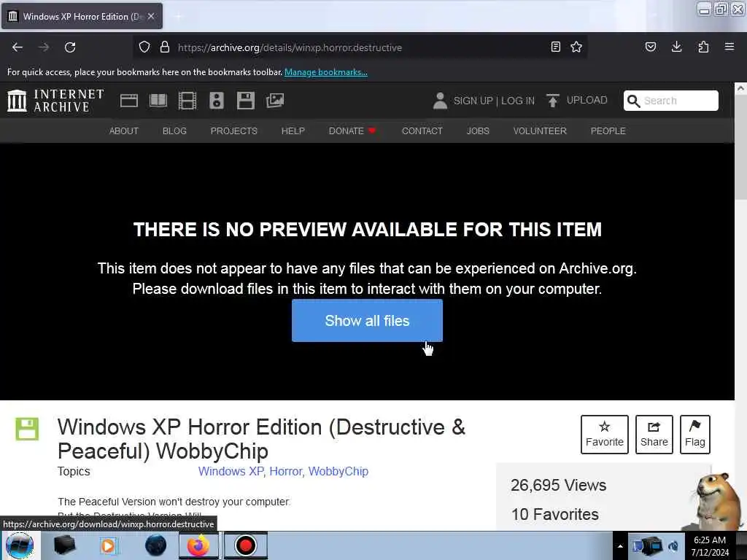Click the Share button
The height and width of the screenshot is (560, 747).
point(654,435)
